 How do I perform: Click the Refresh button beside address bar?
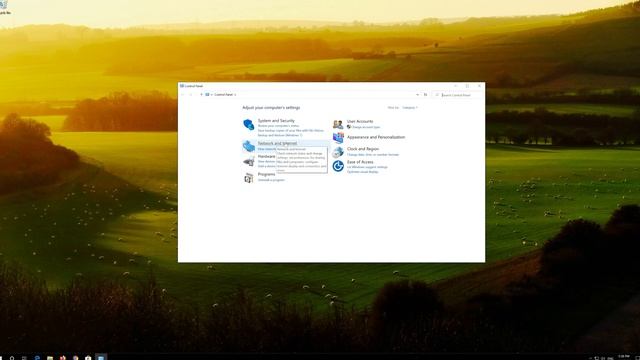[x=425, y=95]
